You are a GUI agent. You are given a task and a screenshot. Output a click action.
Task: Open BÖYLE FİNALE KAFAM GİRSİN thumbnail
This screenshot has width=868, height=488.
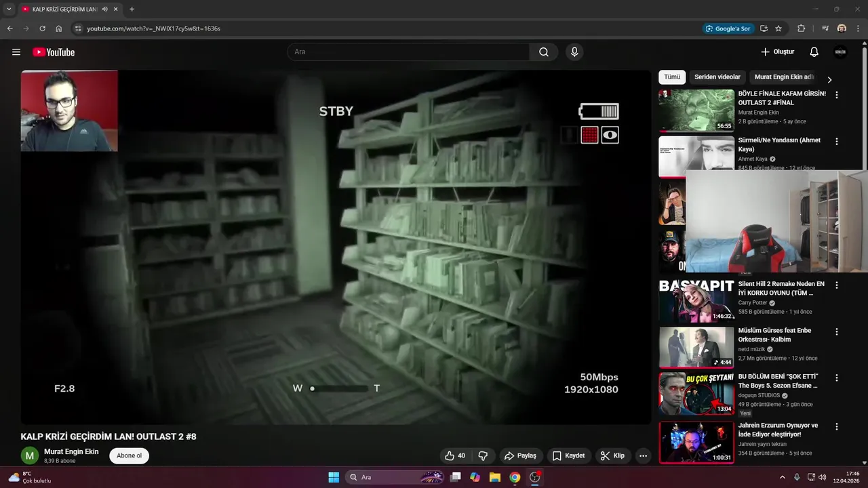[696, 110]
